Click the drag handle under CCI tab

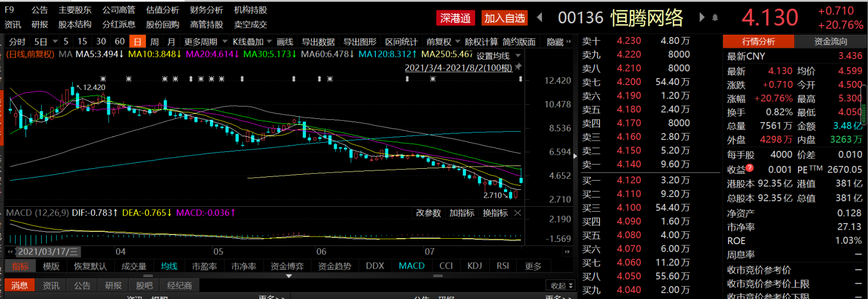pos(438,276)
